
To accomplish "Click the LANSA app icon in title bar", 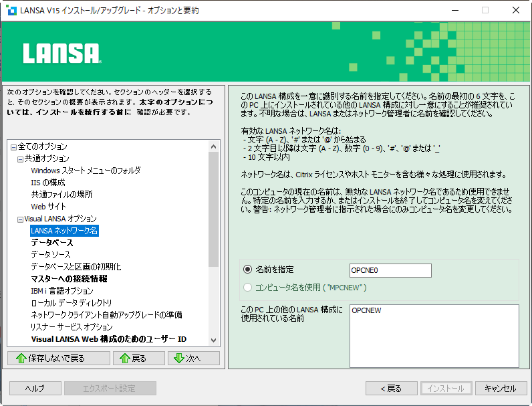I will pos(11,10).
